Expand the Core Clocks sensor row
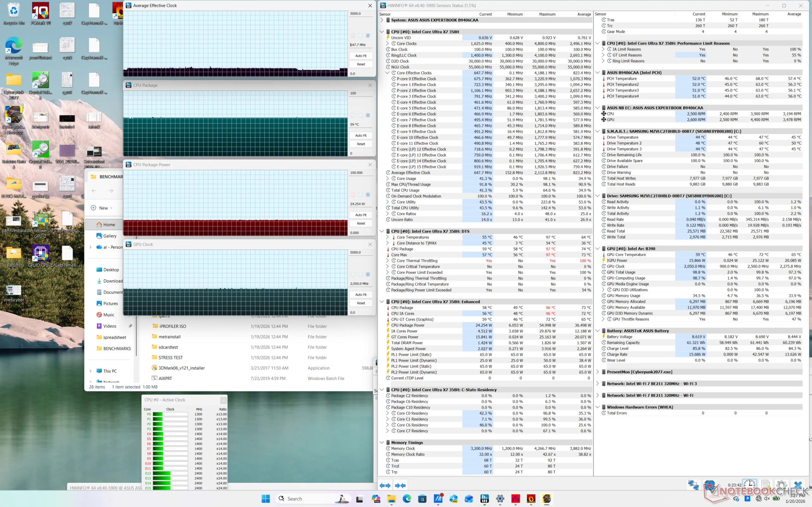 (x=387, y=44)
